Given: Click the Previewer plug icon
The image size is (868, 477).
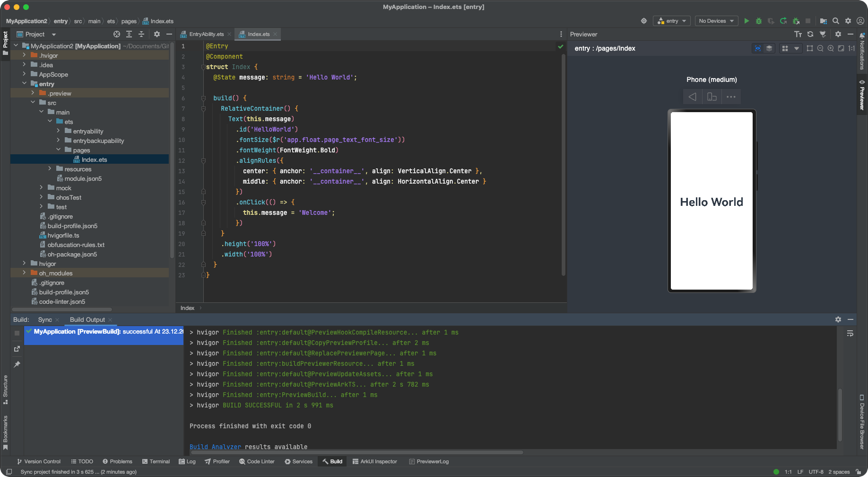Looking at the screenshot, I should tap(823, 34).
